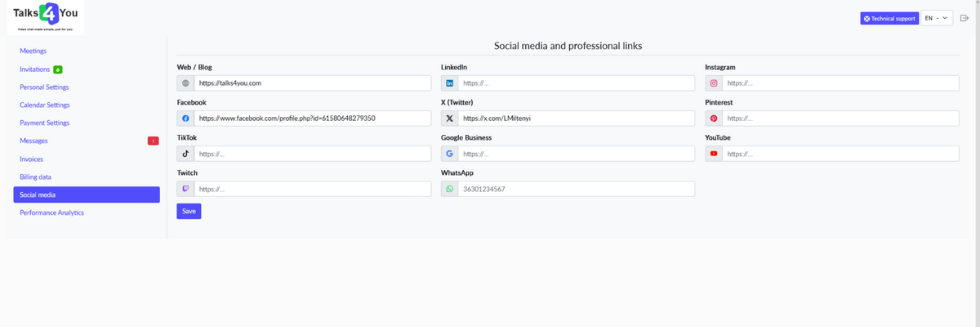
Task: Click the WhatsApp number field
Action: coord(577,189)
